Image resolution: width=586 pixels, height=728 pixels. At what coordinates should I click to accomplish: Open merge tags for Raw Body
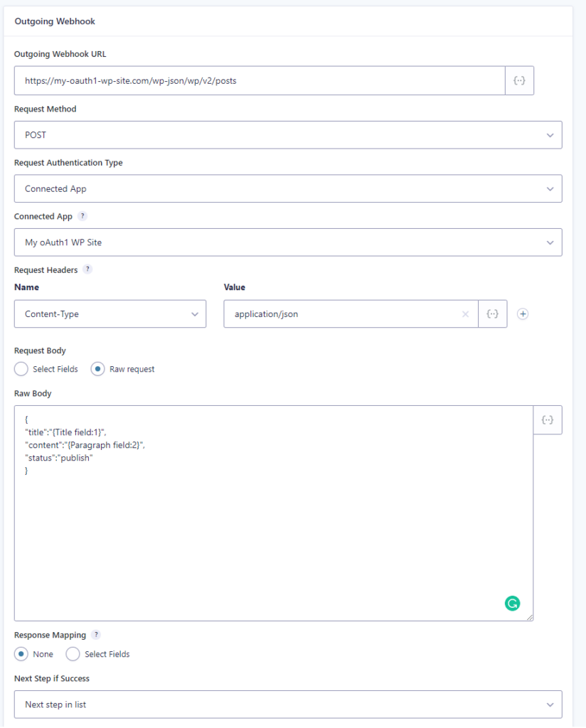pos(547,420)
